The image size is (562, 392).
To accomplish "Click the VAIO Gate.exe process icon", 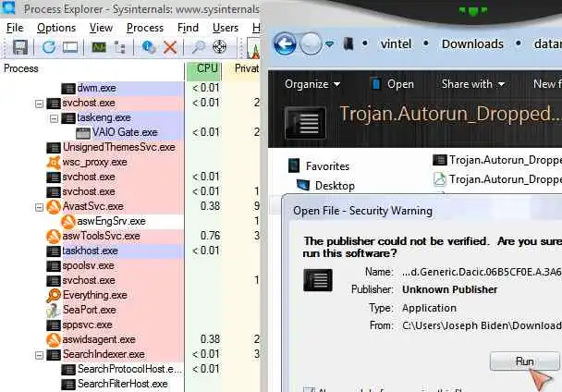I will click(83, 133).
